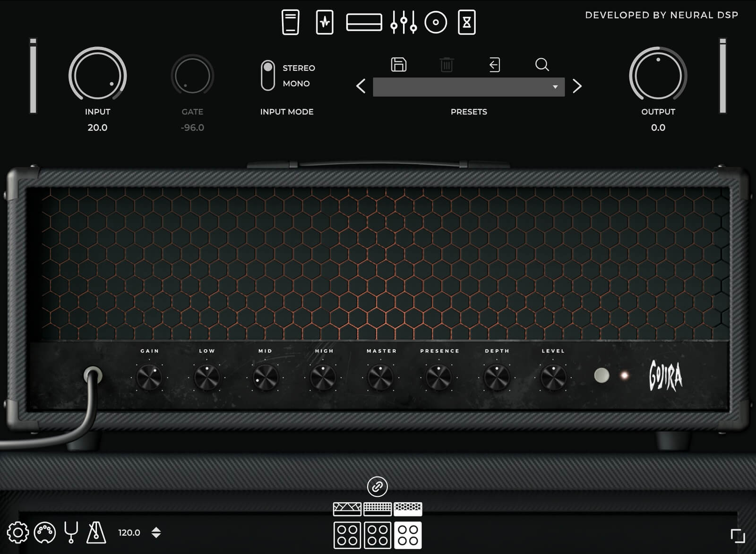Open the cab speaker section icon
Screen dimensions: 756x554
coord(436,22)
